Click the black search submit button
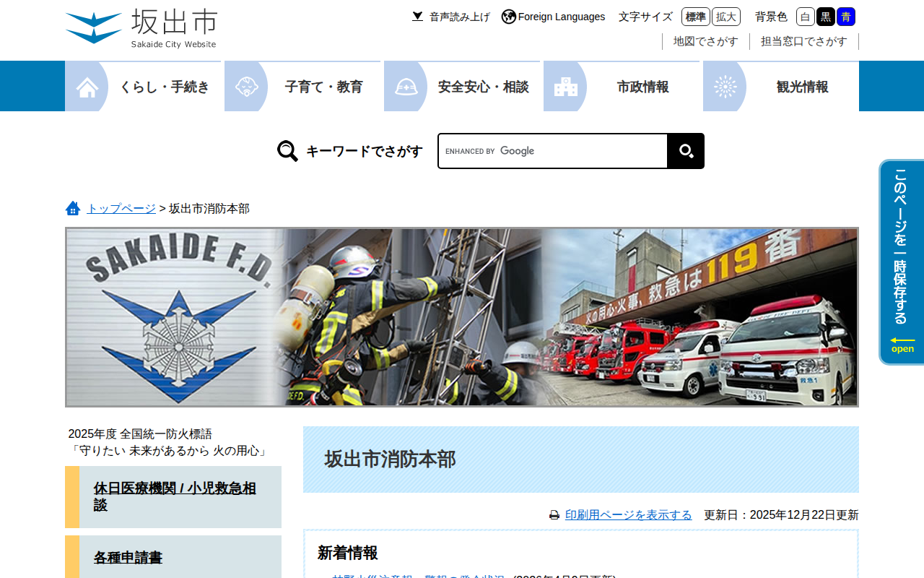Image resolution: width=924 pixels, height=578 pixels. click(686, 151)
